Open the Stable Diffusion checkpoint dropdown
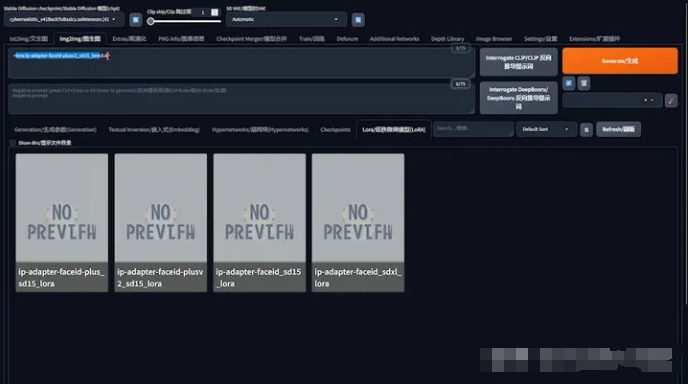688x384 pixels. [x=64, y=19]
